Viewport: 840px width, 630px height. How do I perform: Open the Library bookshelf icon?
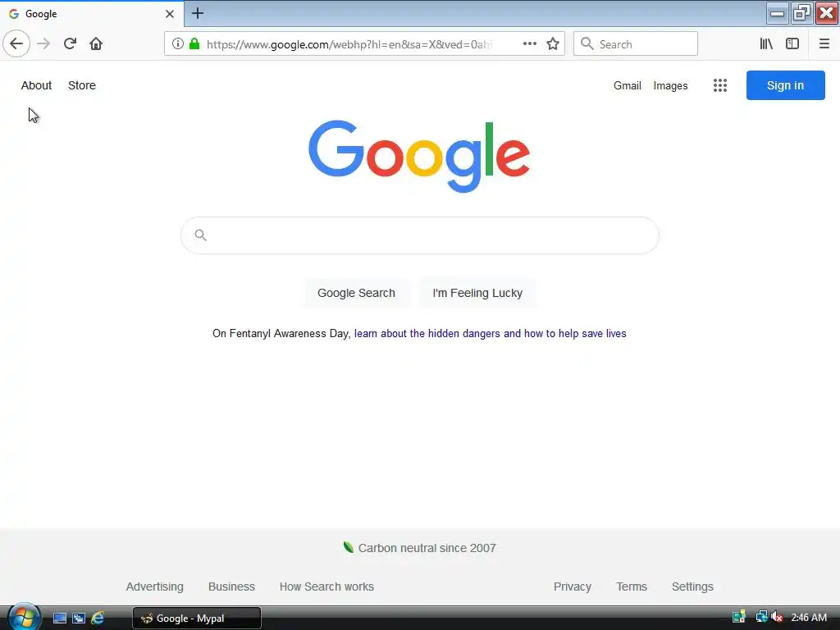(766, 43)
